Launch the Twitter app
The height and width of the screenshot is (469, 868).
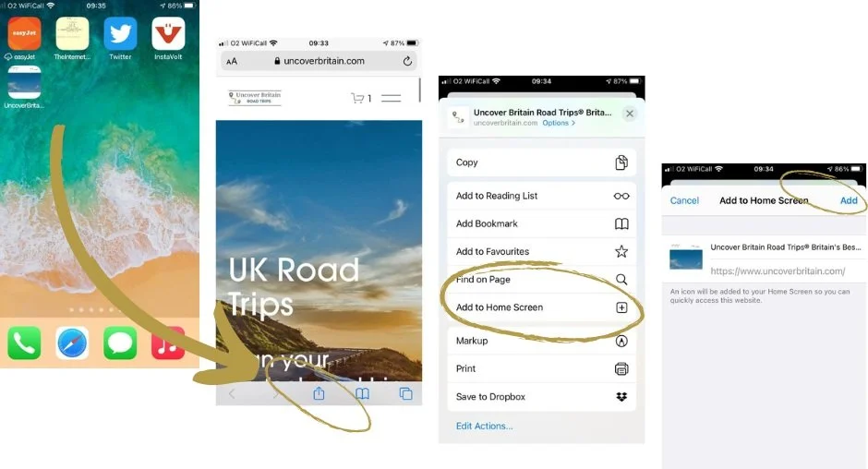pyautogui.click(x=120, y=33)
